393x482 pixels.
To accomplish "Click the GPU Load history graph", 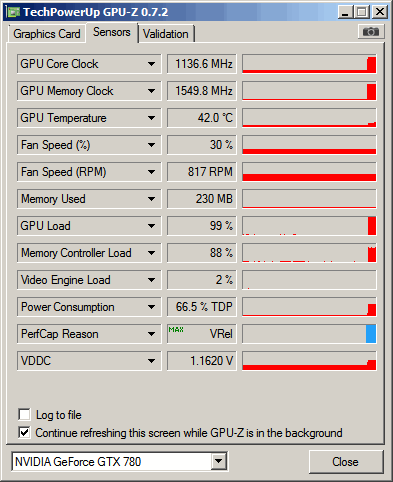I will coord(309,226).
